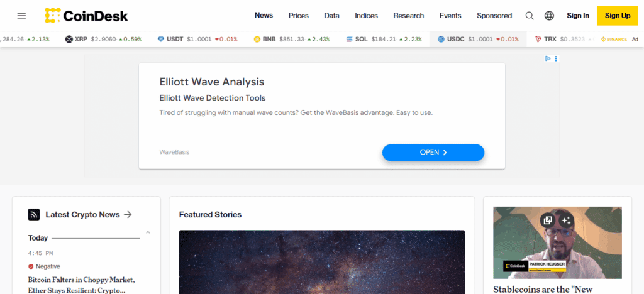Click the BNB change 2.43%
Viewport: 644px width, 294px height.
tap(318, 40)
